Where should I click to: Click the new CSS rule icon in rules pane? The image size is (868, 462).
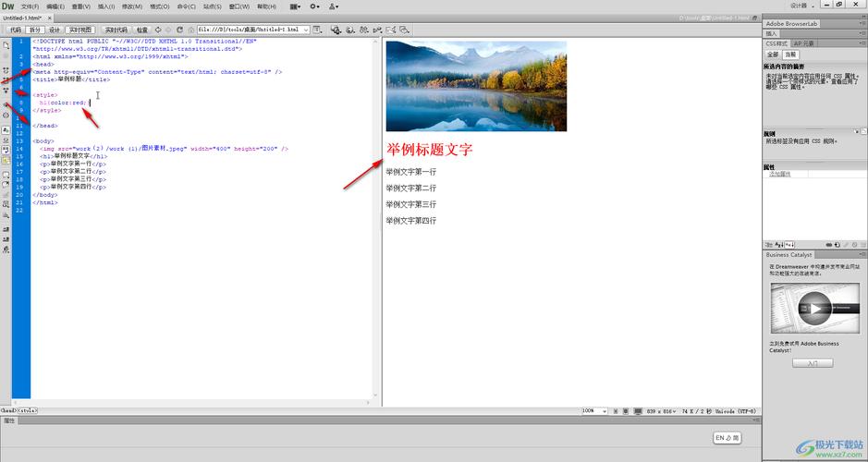click(838, 245)
